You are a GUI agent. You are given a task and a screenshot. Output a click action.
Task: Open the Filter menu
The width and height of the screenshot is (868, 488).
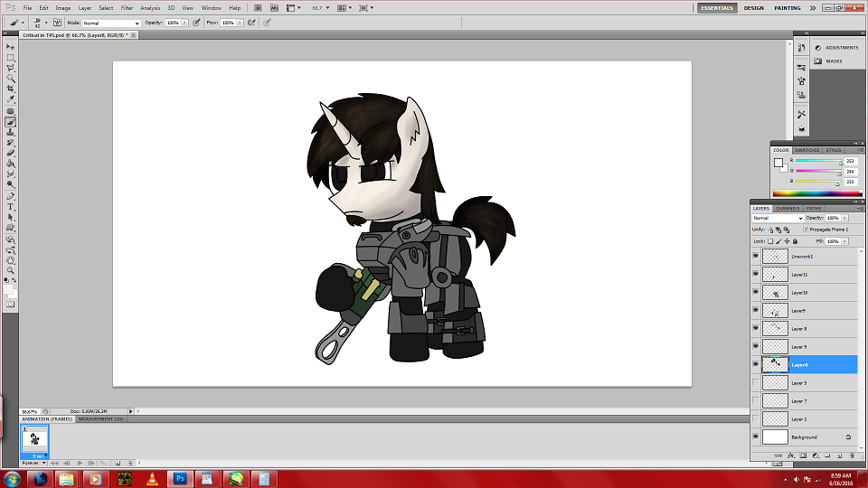[x=127, y=8]
